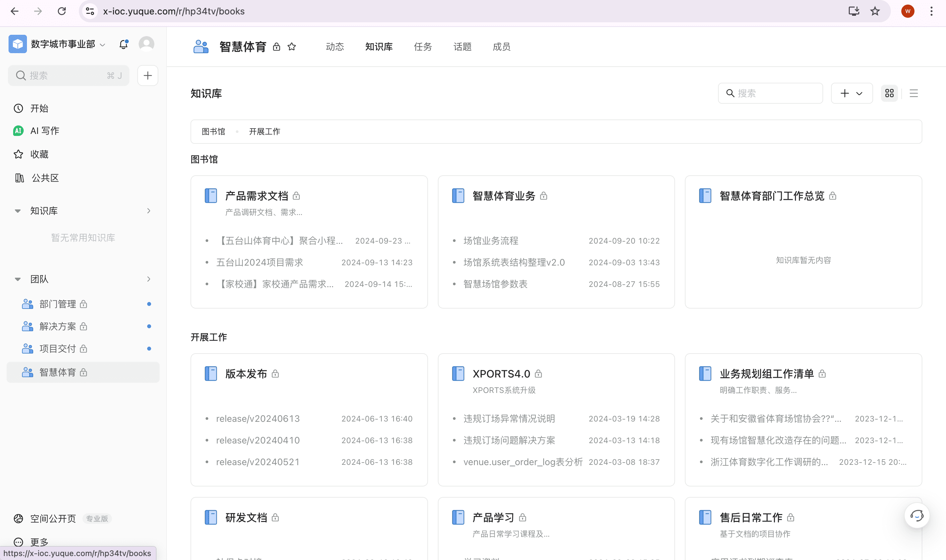Click the 搜索 input field above the book list

pyautogui.click(x=770, y=93)
